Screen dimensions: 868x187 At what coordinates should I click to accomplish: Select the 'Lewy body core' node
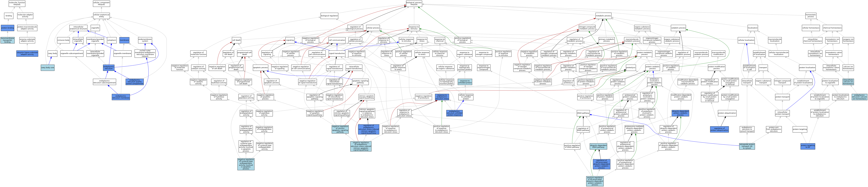coord(47,68)
